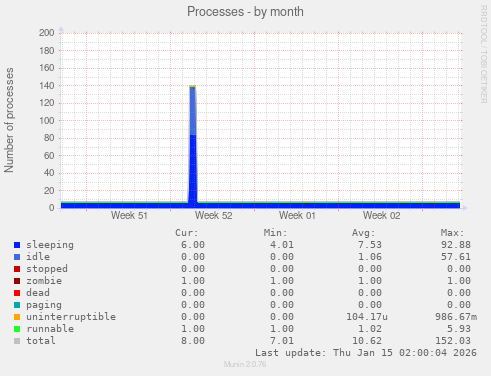Click the paging legend color swatch
This screenshot has height=376, width=491.
click(x=17, y=305)
